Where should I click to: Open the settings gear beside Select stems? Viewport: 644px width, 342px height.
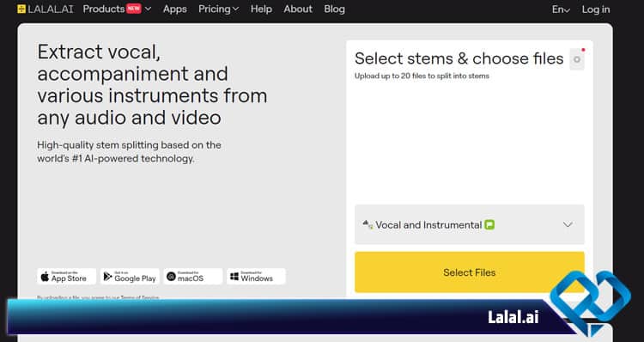click(577, 59)
